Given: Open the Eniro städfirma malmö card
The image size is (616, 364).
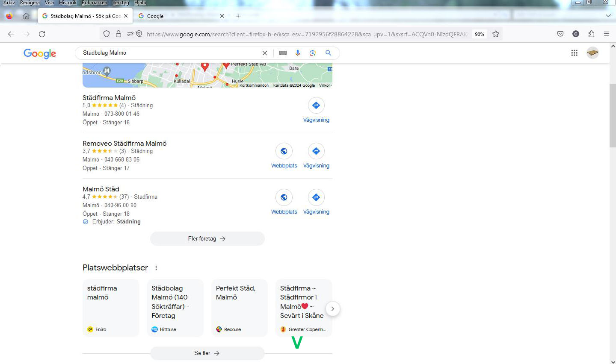Looking at the screenshot, I should (x=111, y=308).
